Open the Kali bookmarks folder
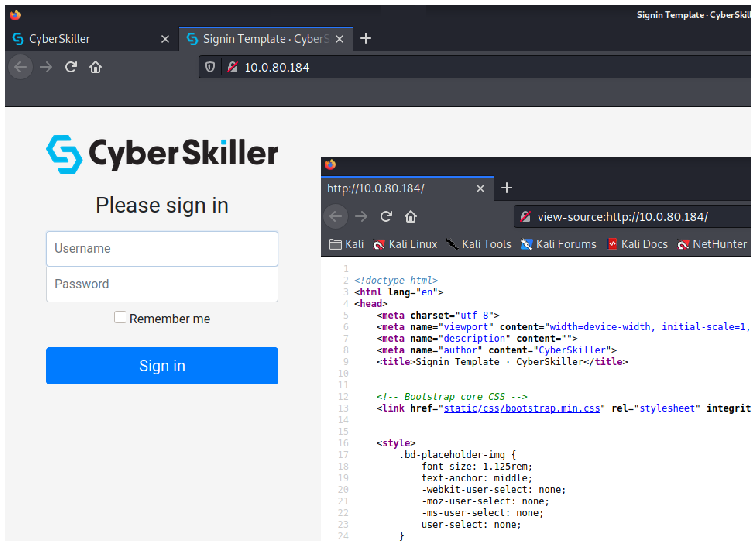 coord(346,244)
